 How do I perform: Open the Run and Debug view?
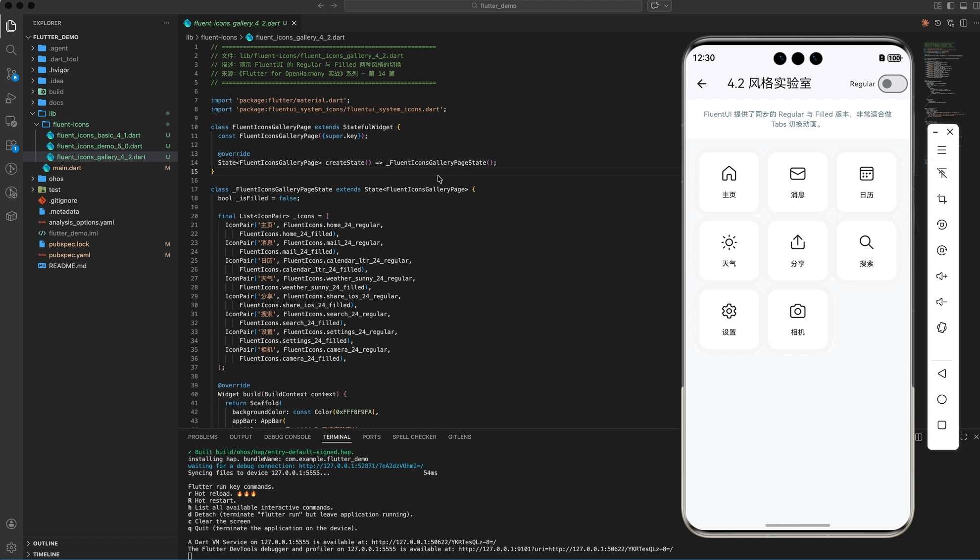click(11, 98)
